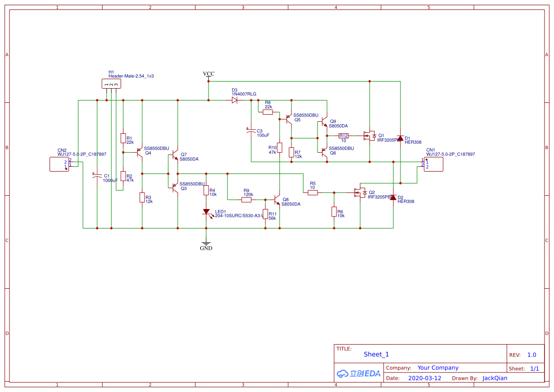
Task: Select the R7 resistor symbol
Action: point(291,152)
